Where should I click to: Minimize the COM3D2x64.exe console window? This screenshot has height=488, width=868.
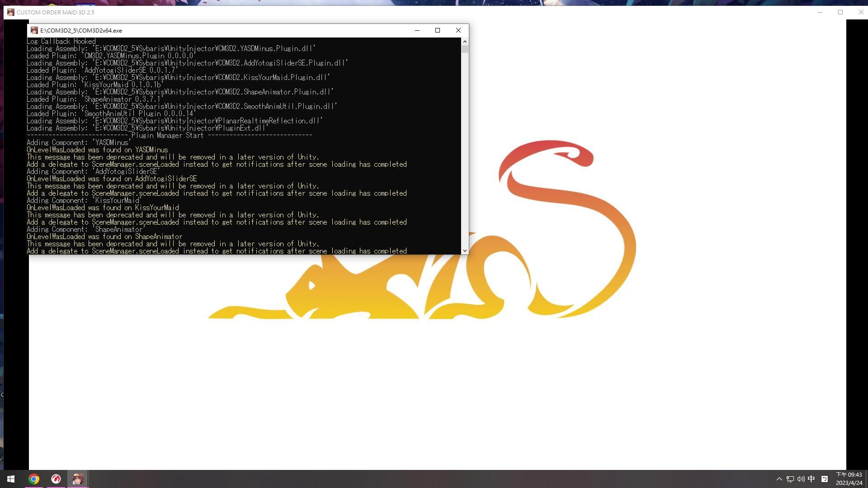click(417, 30)
